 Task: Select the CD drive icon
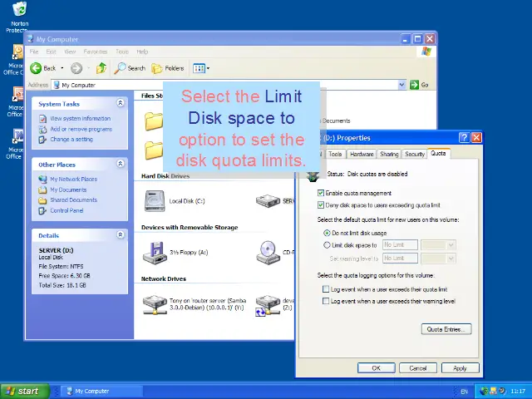point(268,253)
